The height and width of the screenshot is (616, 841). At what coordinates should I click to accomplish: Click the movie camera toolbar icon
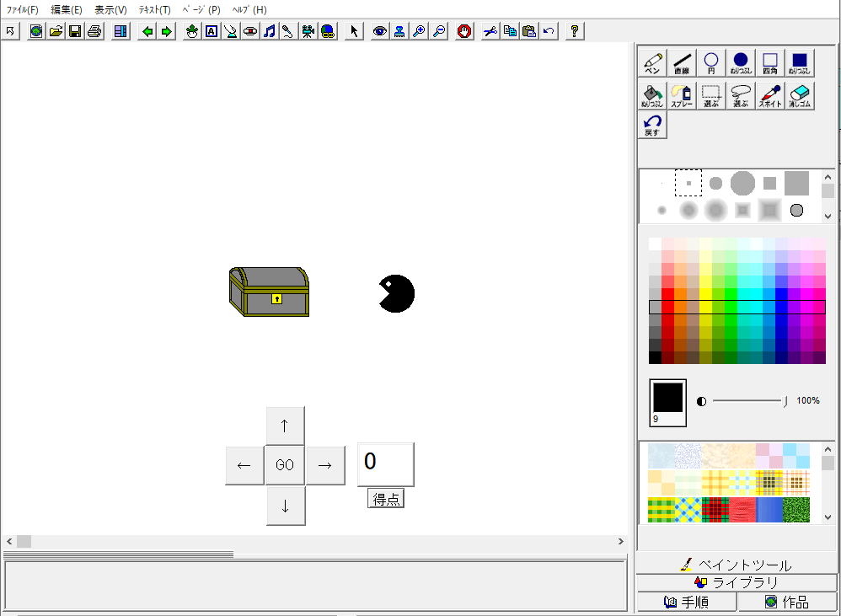[x=308, y=31]
